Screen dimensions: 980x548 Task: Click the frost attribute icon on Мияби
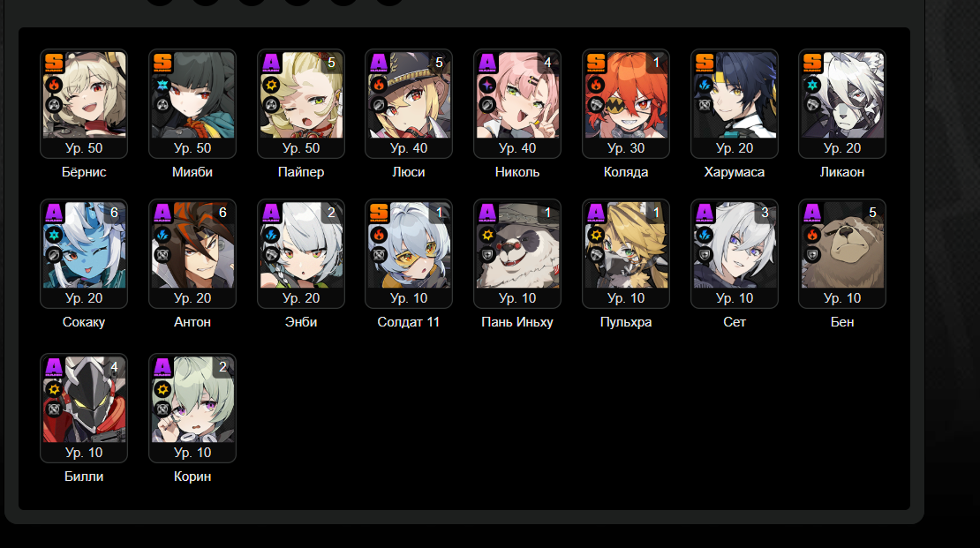click(x=162, y=85)
